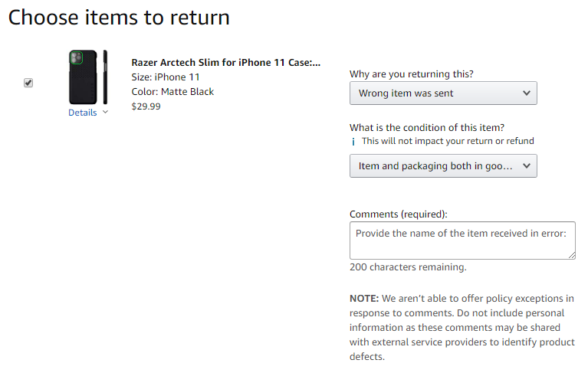Click the 'Color: Matte Black' text
The width and height of the screenshot is (588, 386).
pos(172,92)
